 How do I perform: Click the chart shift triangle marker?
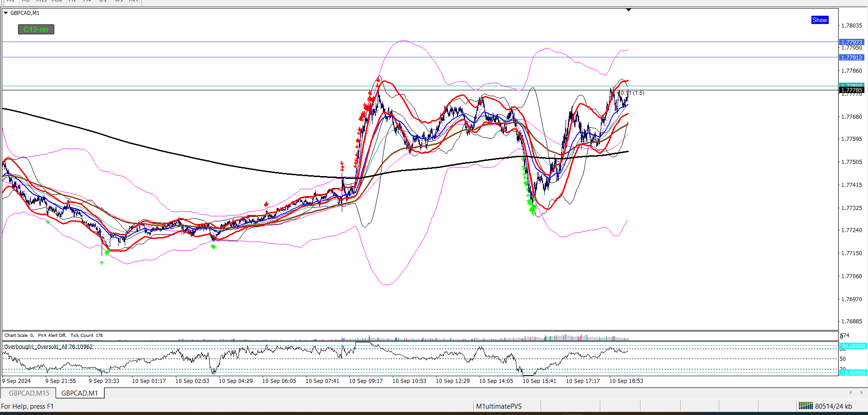click(628, 9)
